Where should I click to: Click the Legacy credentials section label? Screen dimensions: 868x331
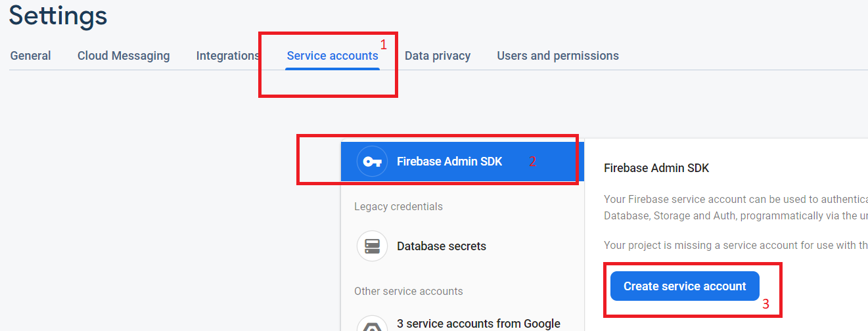pyautogui.click(x=398, y=206)
